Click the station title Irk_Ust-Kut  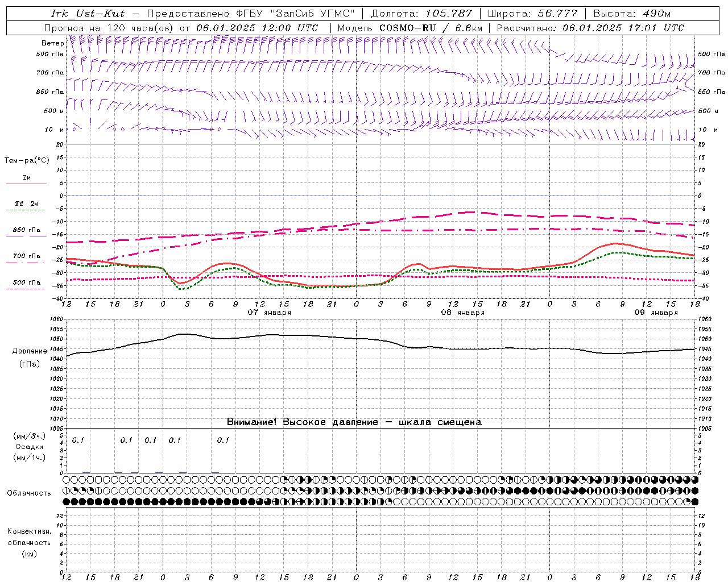tap(88, 14)
